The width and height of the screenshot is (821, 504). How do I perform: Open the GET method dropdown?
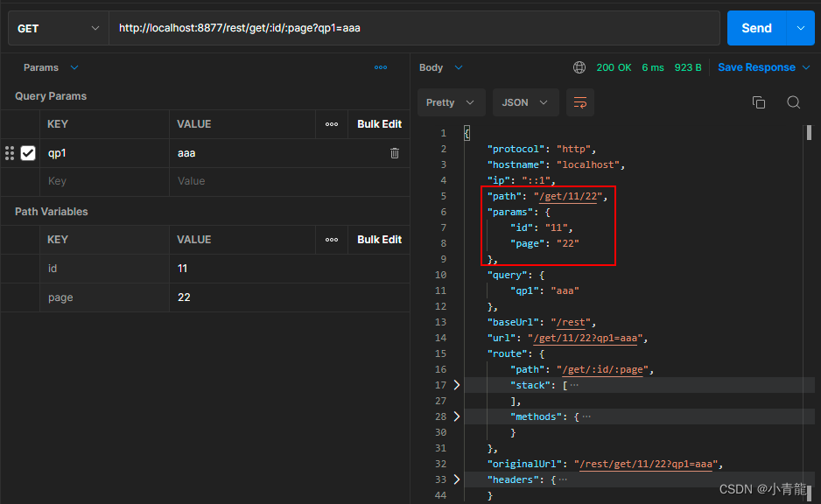point(58,28)
